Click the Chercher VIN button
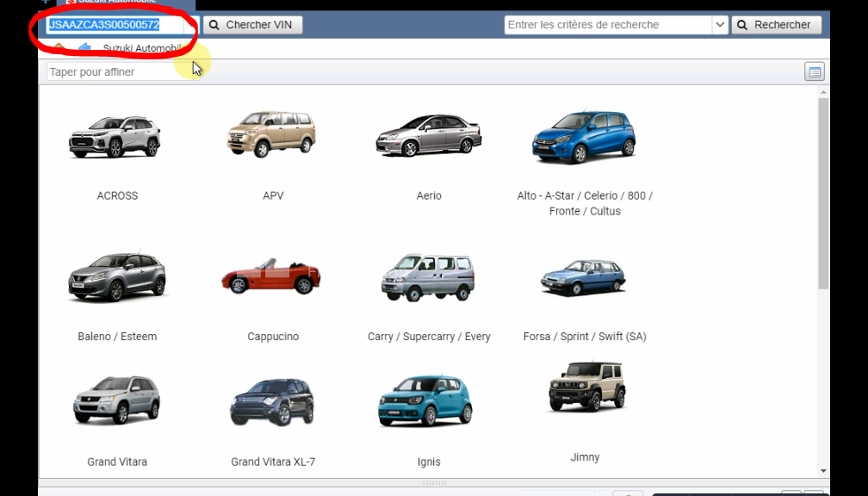 pyautogui.click(x=252, y=25)
